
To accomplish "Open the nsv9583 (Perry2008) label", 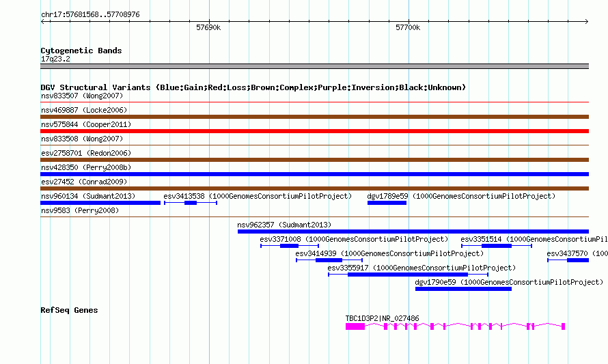I will click(80, 210).
